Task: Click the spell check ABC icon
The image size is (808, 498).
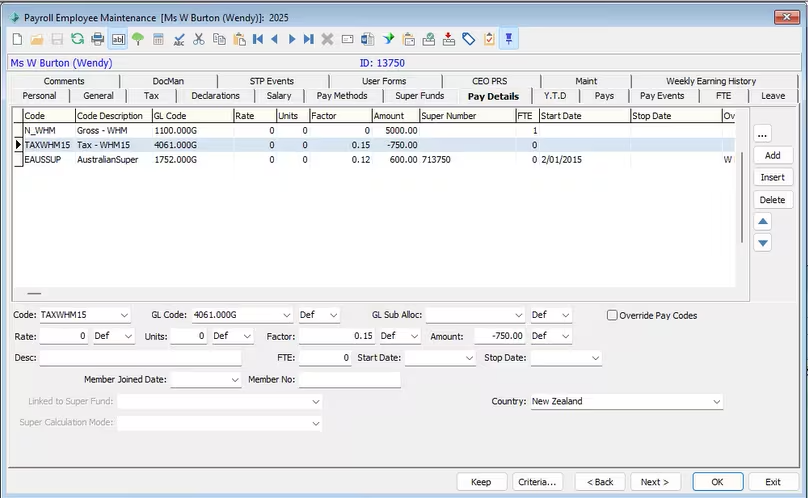Action: 179,39
